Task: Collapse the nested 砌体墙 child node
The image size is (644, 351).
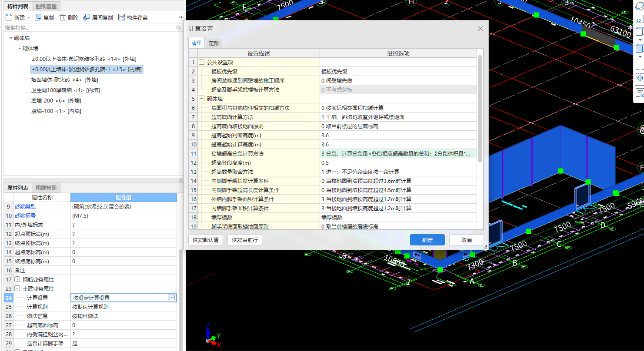Action: (x=20, y=49)
